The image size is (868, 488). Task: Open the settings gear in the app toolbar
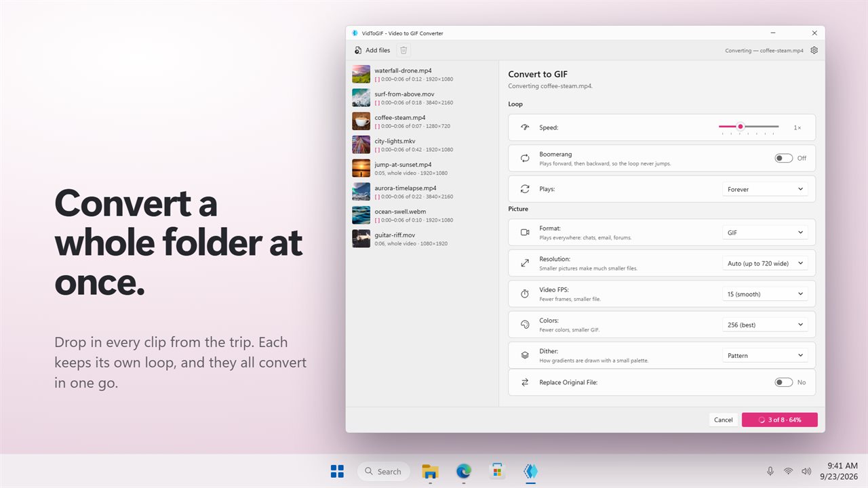[x=814, y=50]
